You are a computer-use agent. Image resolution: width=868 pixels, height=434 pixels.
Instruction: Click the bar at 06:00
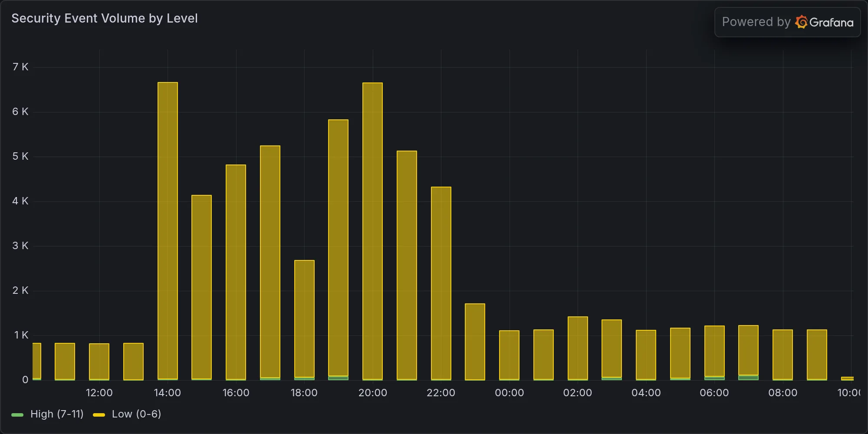click(714, 353)
